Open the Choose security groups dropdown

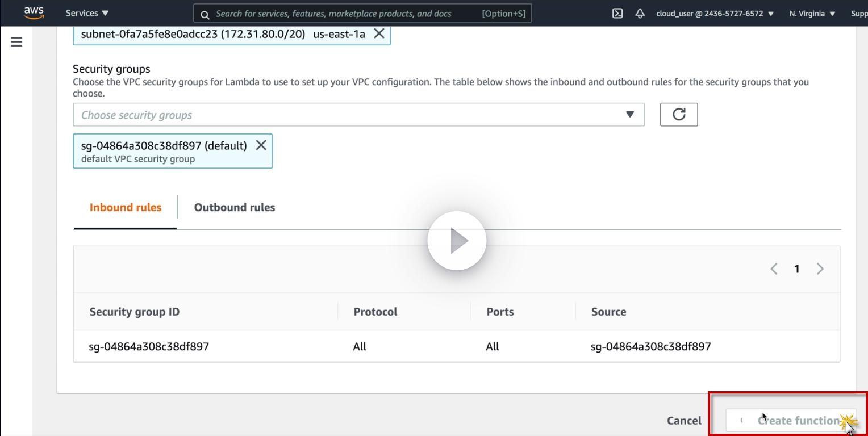(358, 115)
